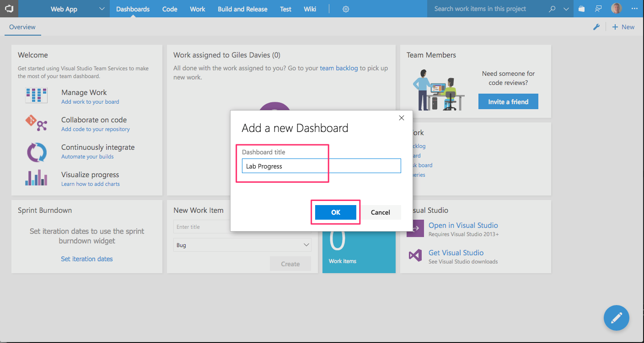Click the Team Services logo icon
The image size is (644, 343).
point(9,9)
